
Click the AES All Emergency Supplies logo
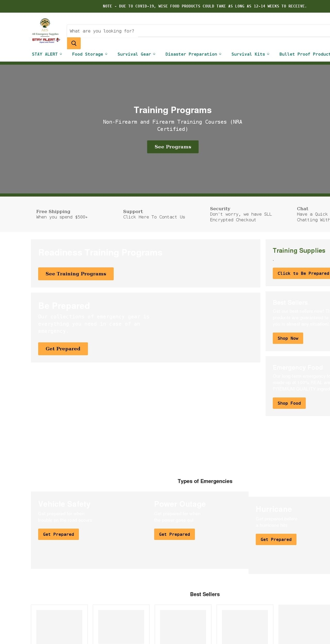point(45,31)
